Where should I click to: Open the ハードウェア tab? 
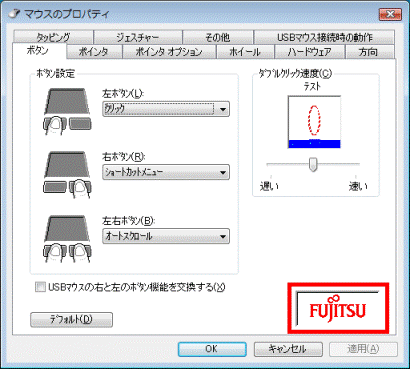[x=310, y=52]
